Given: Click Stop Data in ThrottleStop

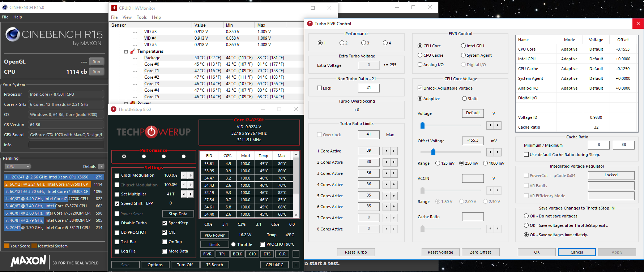Looking at the screenshot, I should point(178,214).
